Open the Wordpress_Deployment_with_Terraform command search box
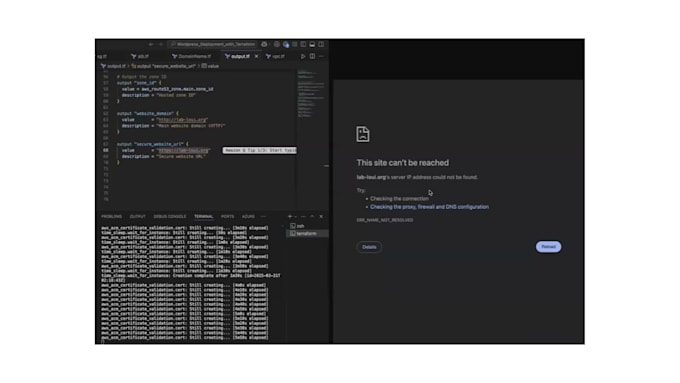This screenshot has height=383, width=680. tap(212, 44)
